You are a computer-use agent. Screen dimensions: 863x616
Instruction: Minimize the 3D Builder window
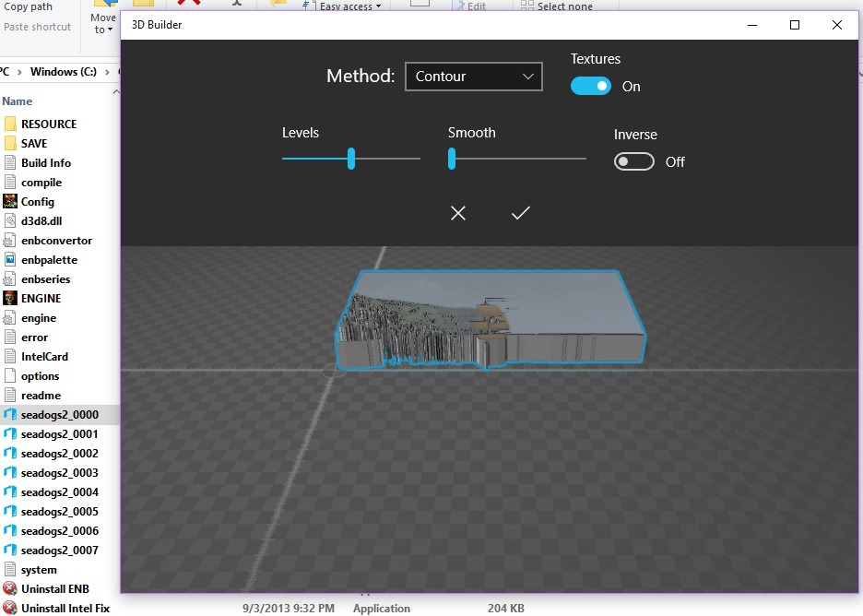[x=752, y=25]
